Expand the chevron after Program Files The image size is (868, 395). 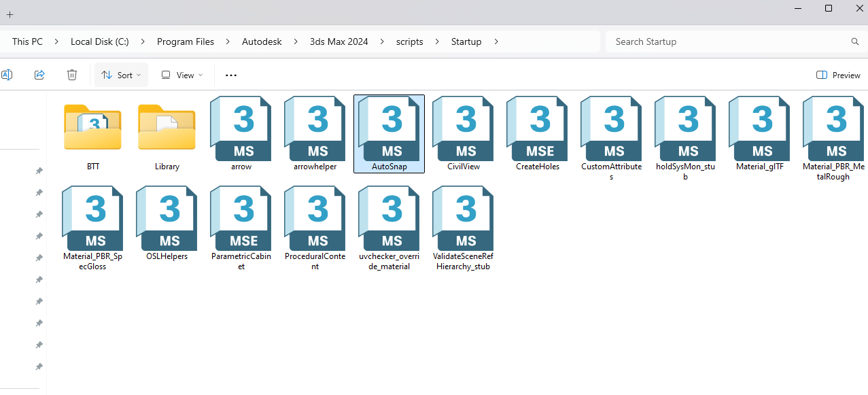click(x=228, y=41)
